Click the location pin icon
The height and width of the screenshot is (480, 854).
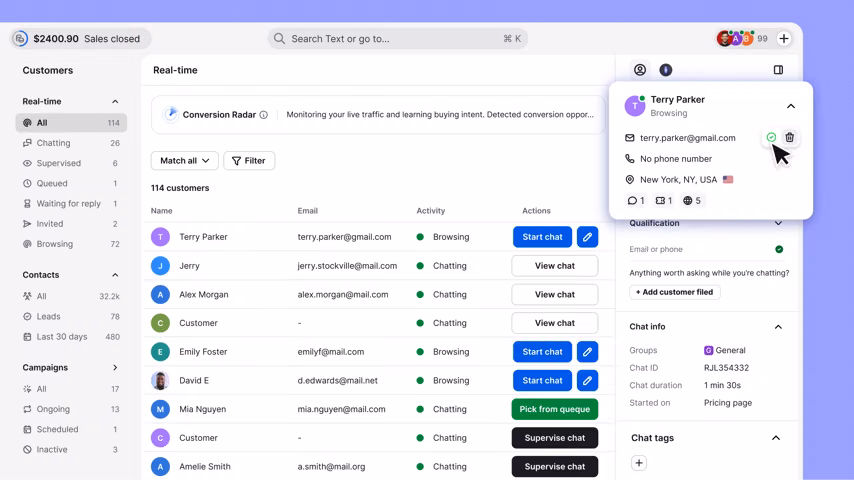(x=630, y=179)
